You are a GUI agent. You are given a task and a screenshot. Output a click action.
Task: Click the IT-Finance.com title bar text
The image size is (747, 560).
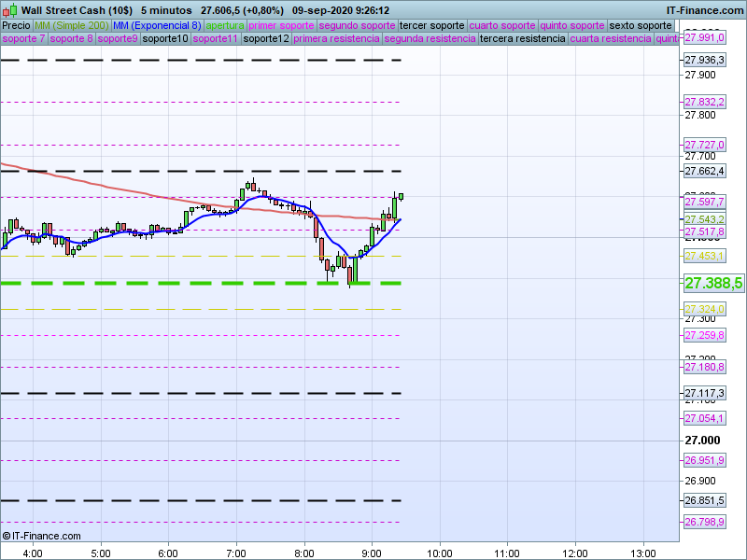pyautogui.click(x=705, y=10)
